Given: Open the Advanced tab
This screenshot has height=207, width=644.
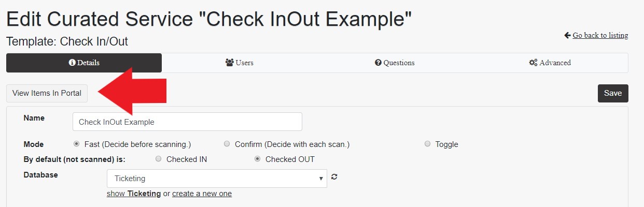Looking at the screenshot, I should pyautogui.click(x=550, y=63).
